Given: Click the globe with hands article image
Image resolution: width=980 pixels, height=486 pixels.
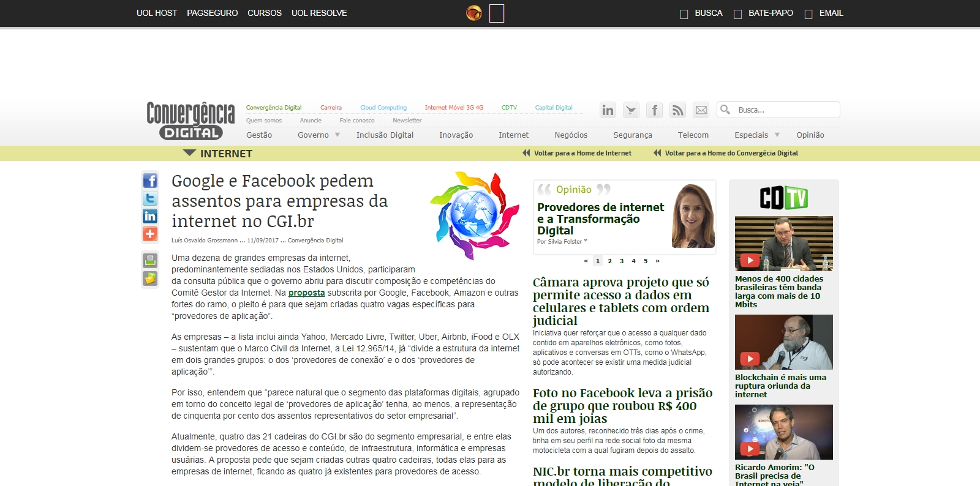Looking at the screenshot, I should pos(475,215).
